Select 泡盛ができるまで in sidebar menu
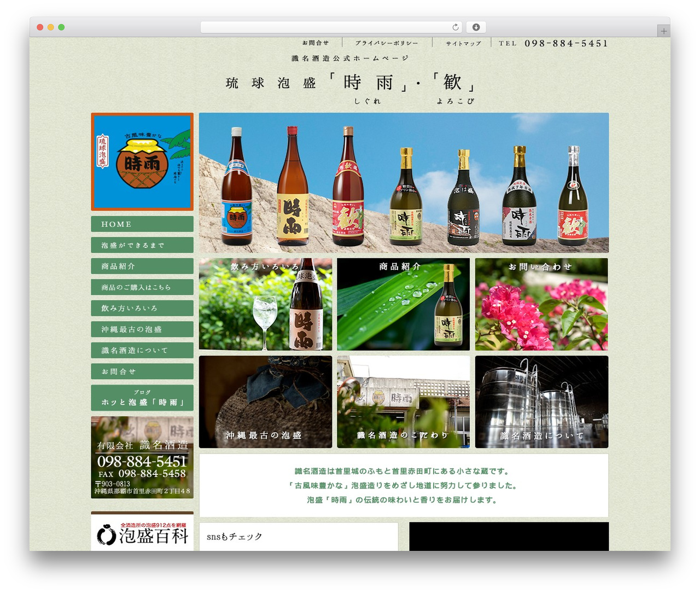The width and height of the screenshot is (700, 593). point(142,245)
